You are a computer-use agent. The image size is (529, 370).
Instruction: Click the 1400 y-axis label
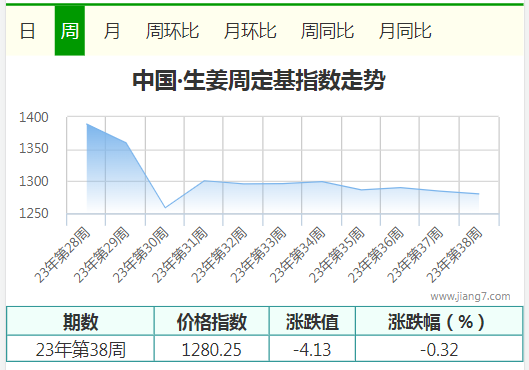coord(34,117)
